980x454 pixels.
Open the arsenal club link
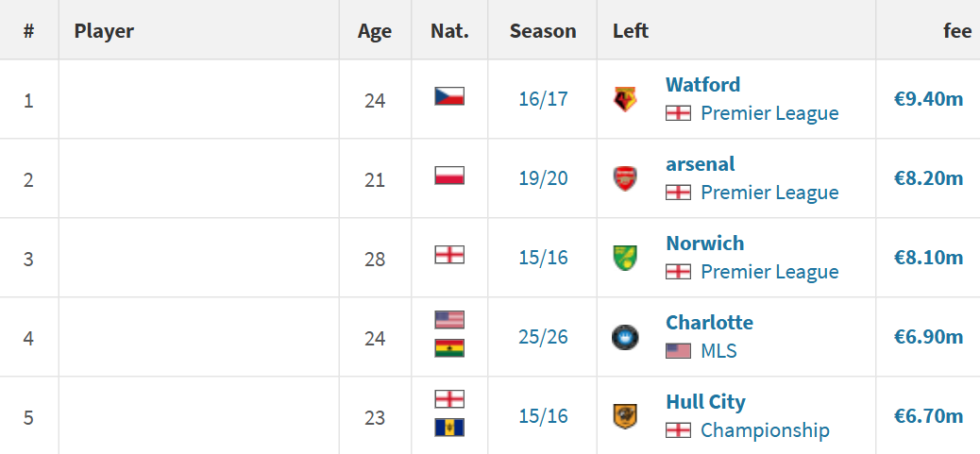[700, 163]
